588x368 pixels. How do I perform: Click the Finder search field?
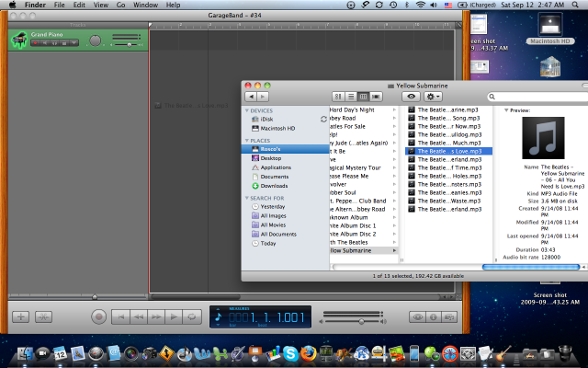(538, 97)
